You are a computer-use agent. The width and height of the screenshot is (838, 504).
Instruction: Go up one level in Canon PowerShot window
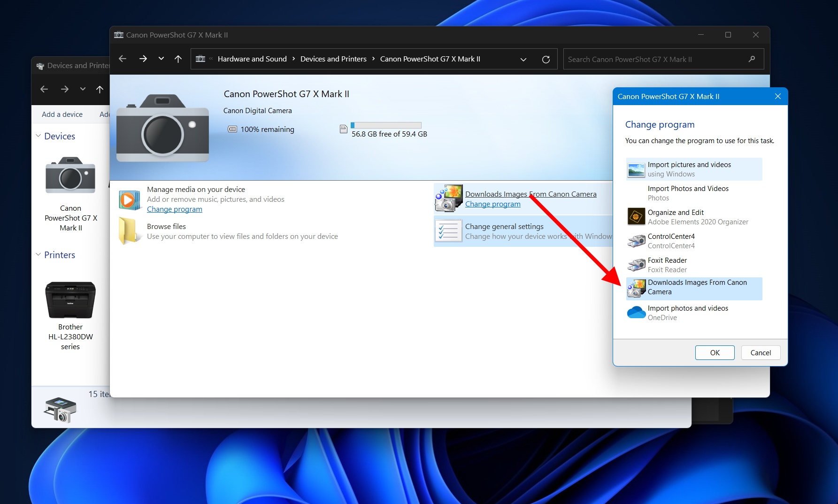[x=178, y=59]
